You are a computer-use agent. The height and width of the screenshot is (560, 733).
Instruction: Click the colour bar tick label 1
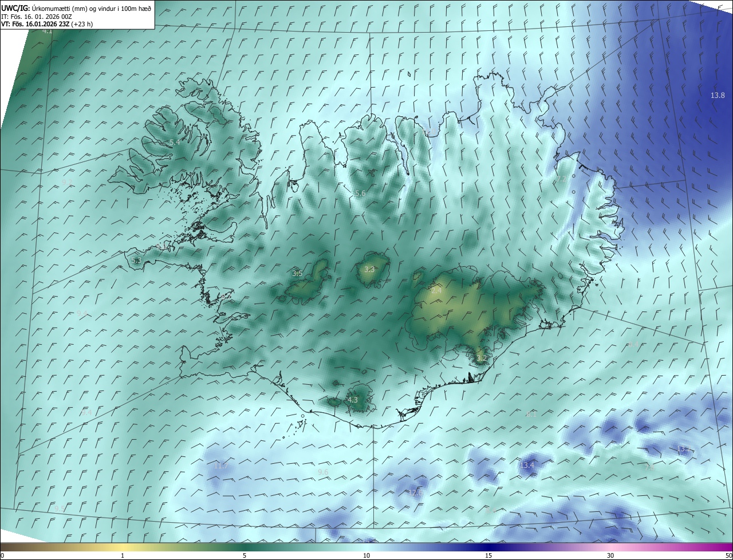point(123,555)
